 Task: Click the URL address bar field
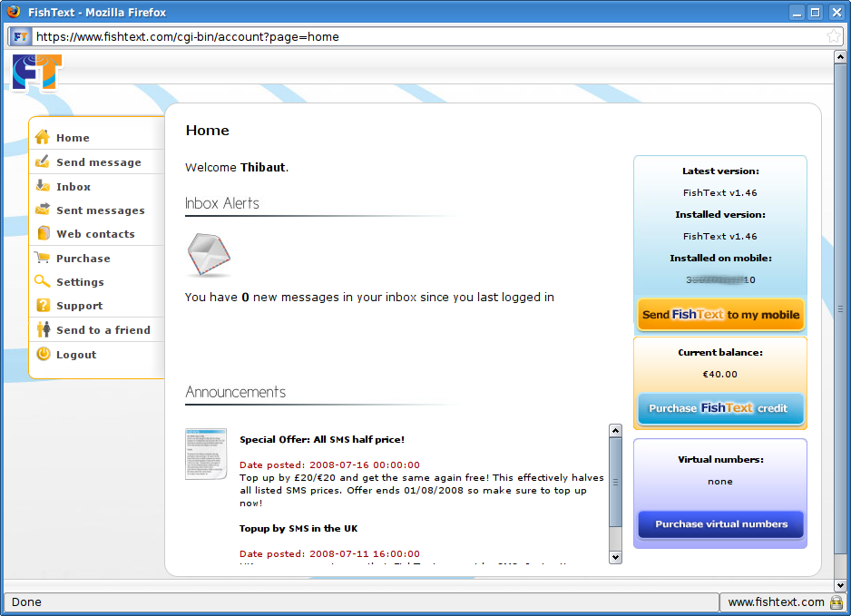426,36
